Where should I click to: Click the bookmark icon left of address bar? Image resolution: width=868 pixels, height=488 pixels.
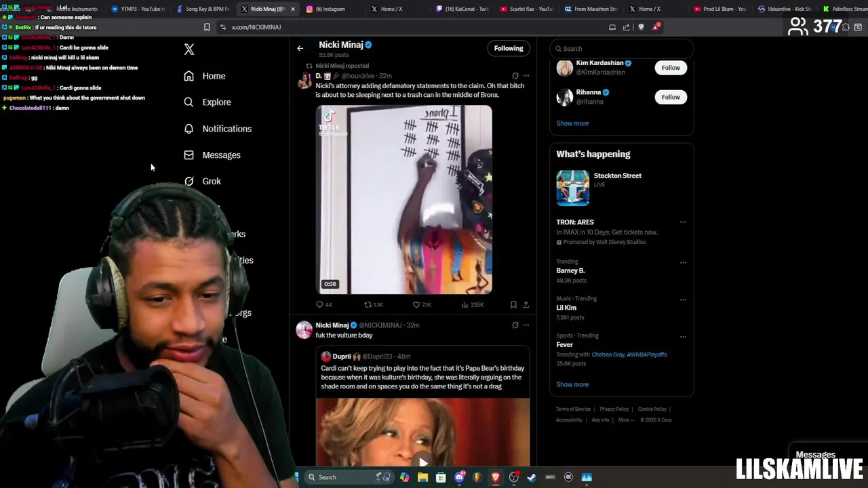(x=207, y=27)
